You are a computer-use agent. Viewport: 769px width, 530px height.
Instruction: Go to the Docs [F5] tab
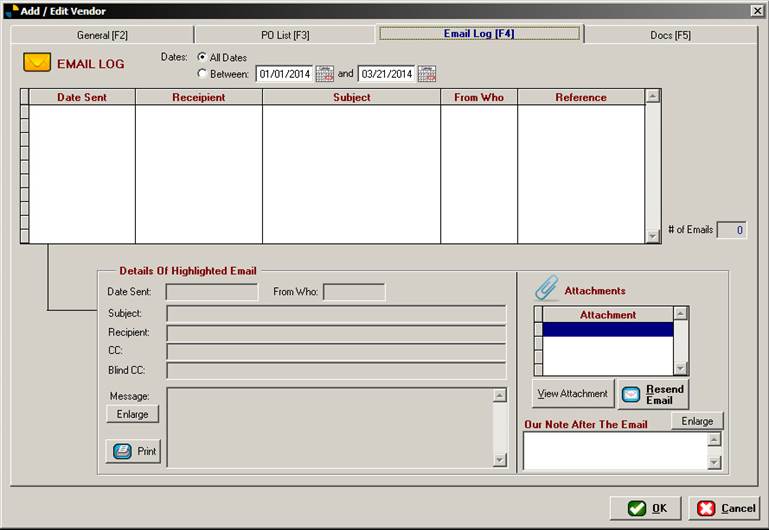(x=669, y=35)
